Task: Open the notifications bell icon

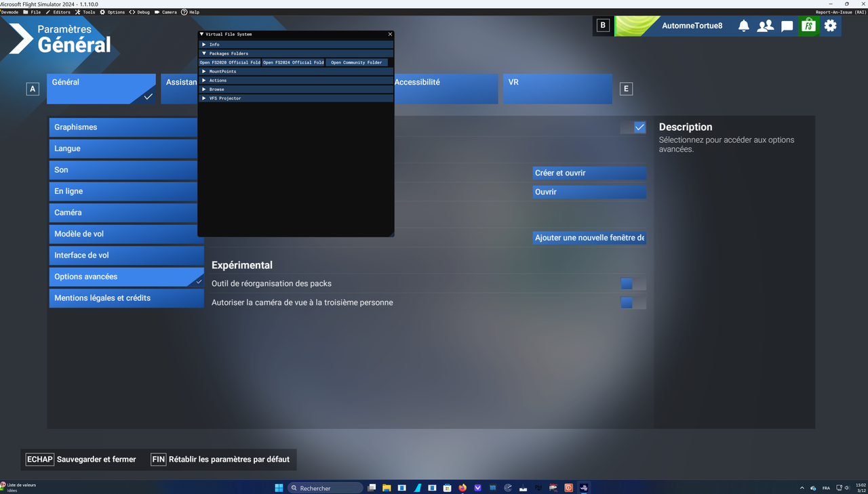Action: coord(743,26)
